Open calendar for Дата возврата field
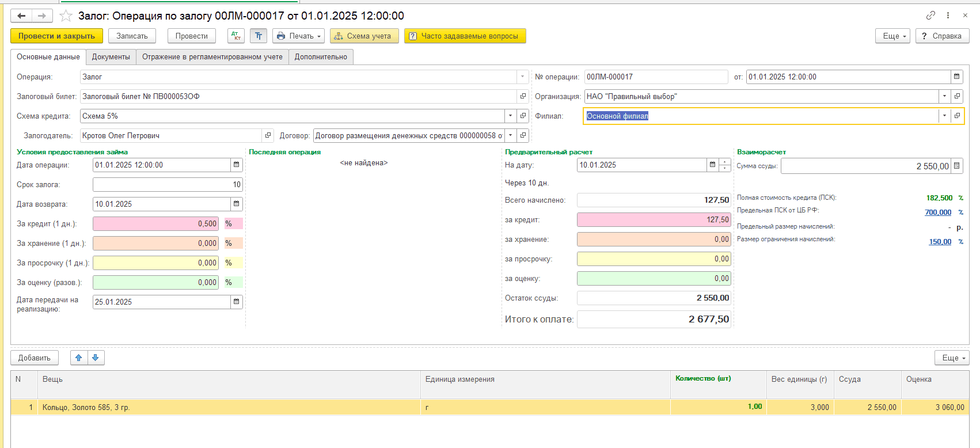980x448 pixels. (x=236, y=204)
